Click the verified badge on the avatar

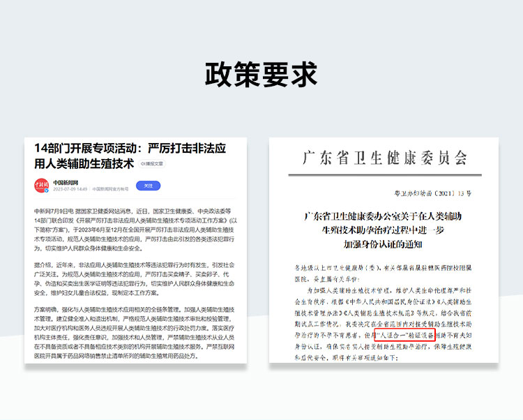pos(46,190)
